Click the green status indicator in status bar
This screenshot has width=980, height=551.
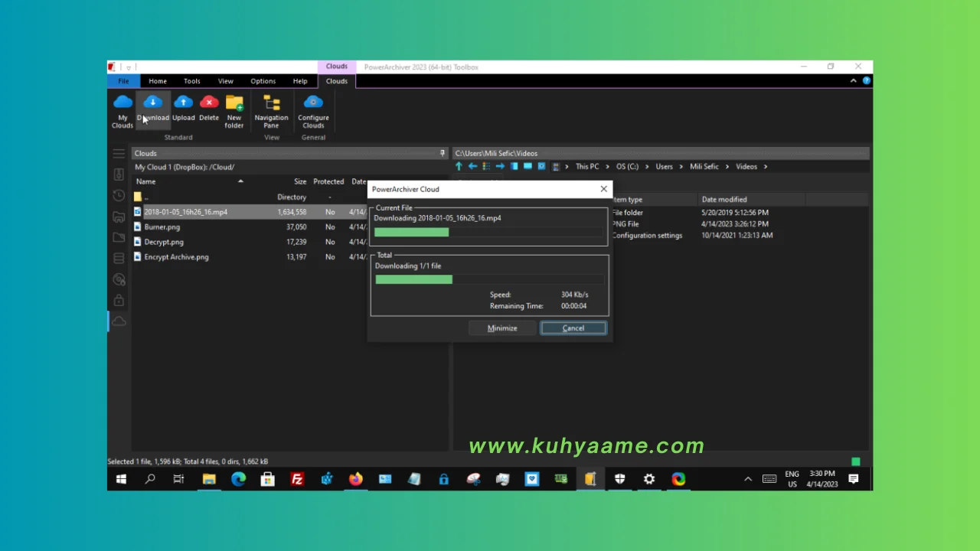pyautogui.click(x=855, y=461)
